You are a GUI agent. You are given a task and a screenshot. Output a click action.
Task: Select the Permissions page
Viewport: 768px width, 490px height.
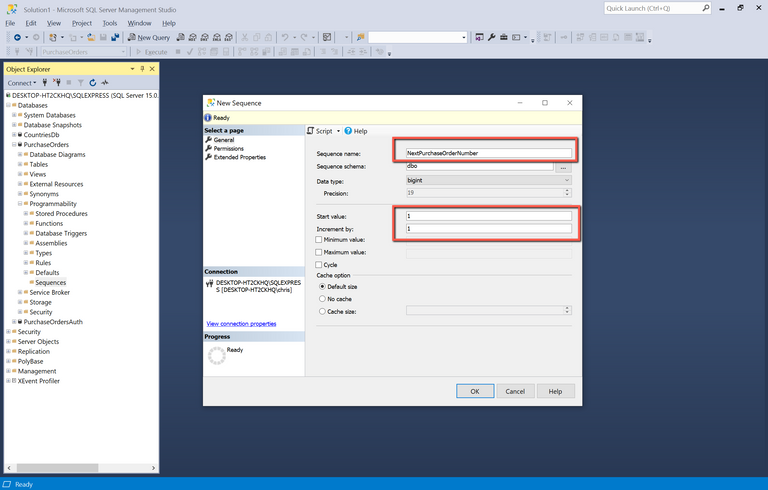click(229, 148)
